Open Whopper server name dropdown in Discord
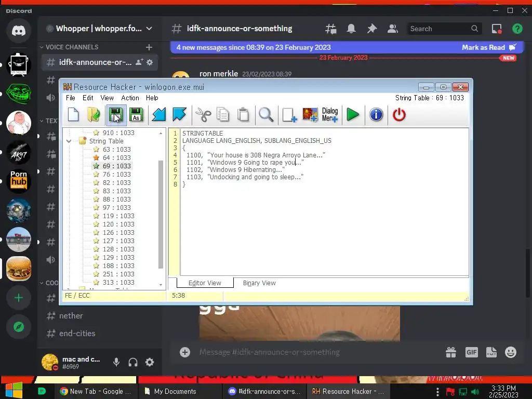The width and height of the screenshot is (532, 399). click(x=149, y=29)
